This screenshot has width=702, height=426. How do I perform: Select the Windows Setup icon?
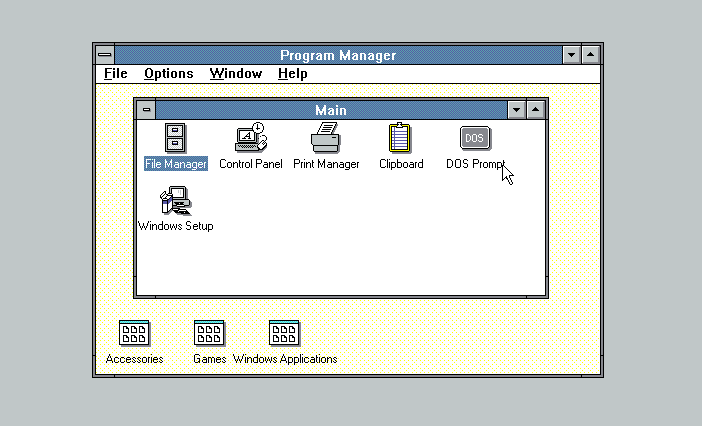(x=175, y=201)
